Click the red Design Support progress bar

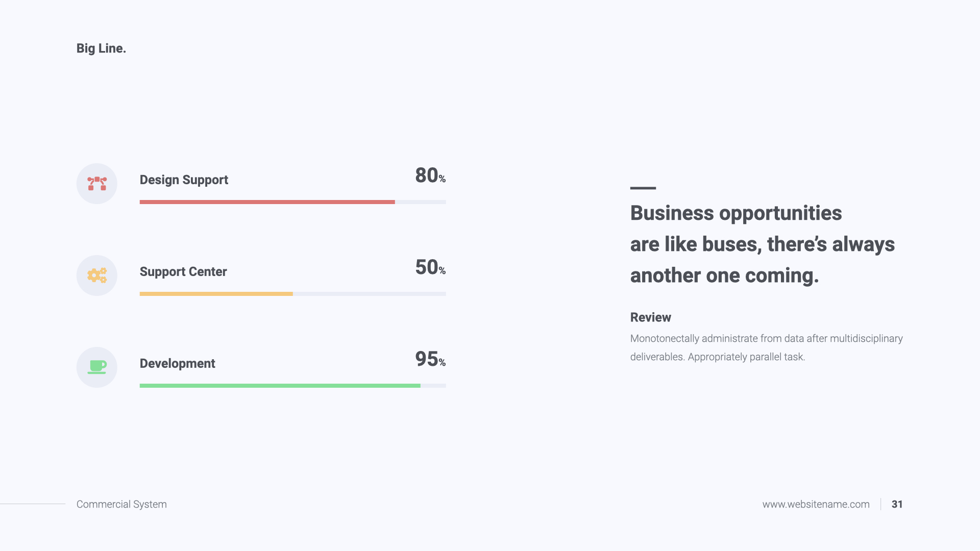click(267, 202)
